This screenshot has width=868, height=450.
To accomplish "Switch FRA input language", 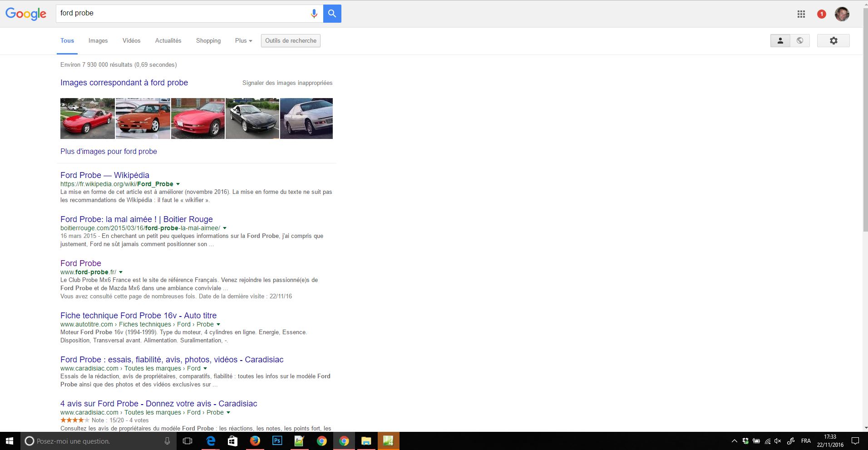I will [806, 441].
